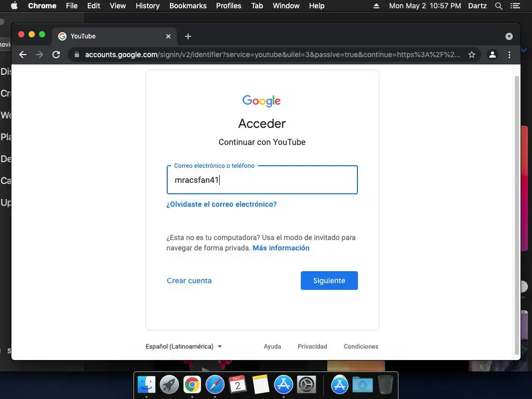Click the address bar URL
This screenshot has height=399, width=532.
pos(272,55)
